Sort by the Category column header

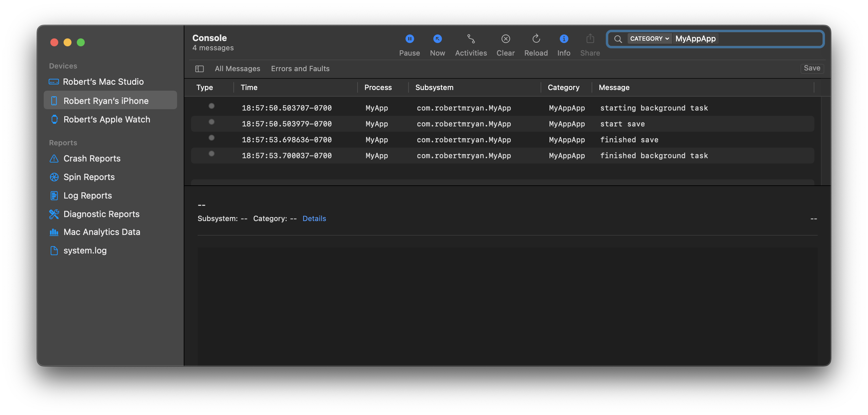pyautogui.click(x=563, y=88)
